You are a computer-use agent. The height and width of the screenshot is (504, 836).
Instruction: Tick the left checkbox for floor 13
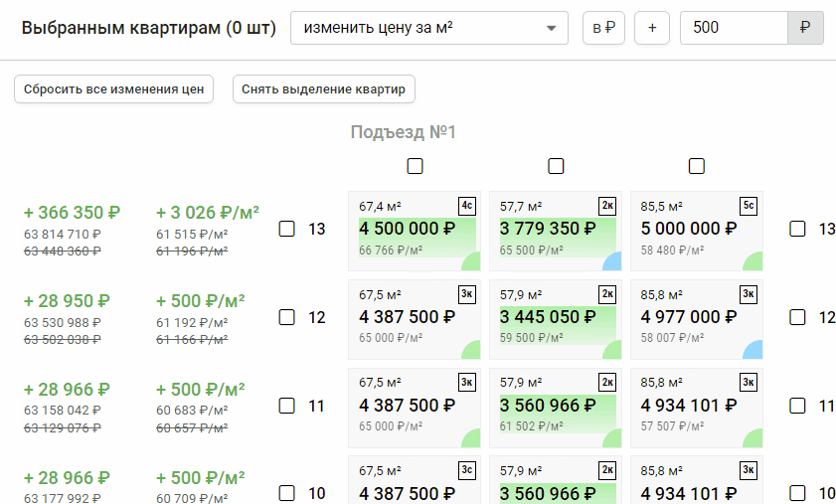(287, 230)
